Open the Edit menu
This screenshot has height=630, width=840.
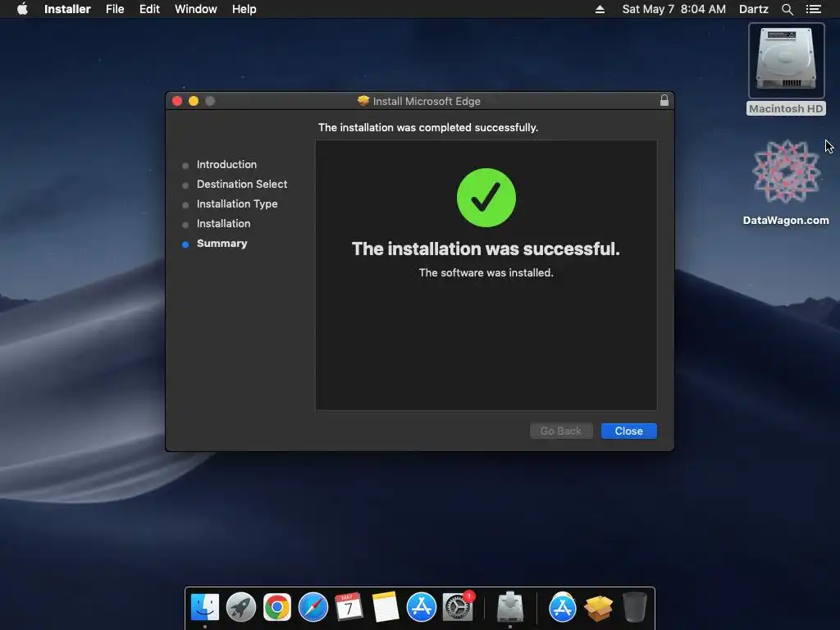149,9
